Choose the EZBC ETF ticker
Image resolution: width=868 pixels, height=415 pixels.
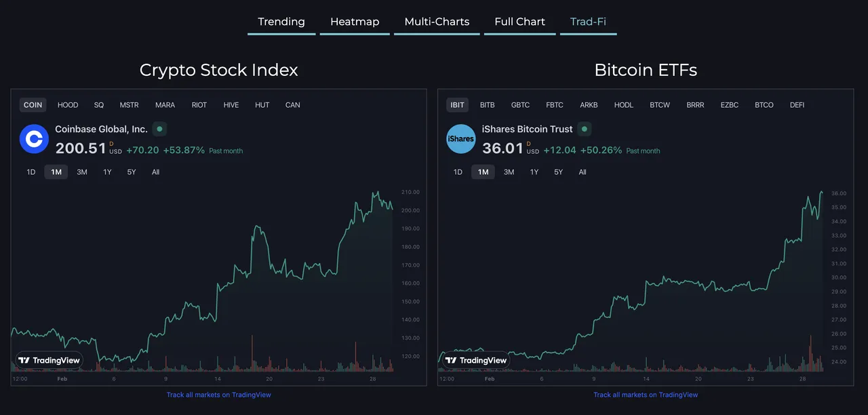(730, 105)
